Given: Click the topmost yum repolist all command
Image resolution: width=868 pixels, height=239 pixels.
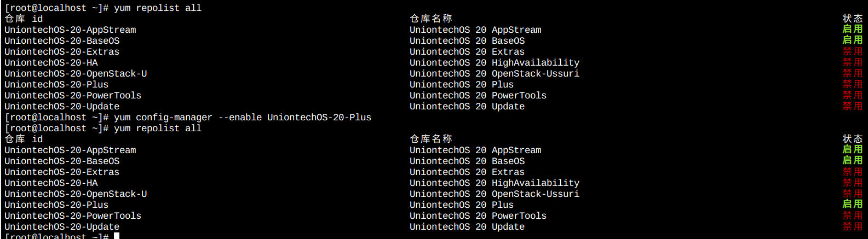Looking at the screenshot, I should pos(158,8).
